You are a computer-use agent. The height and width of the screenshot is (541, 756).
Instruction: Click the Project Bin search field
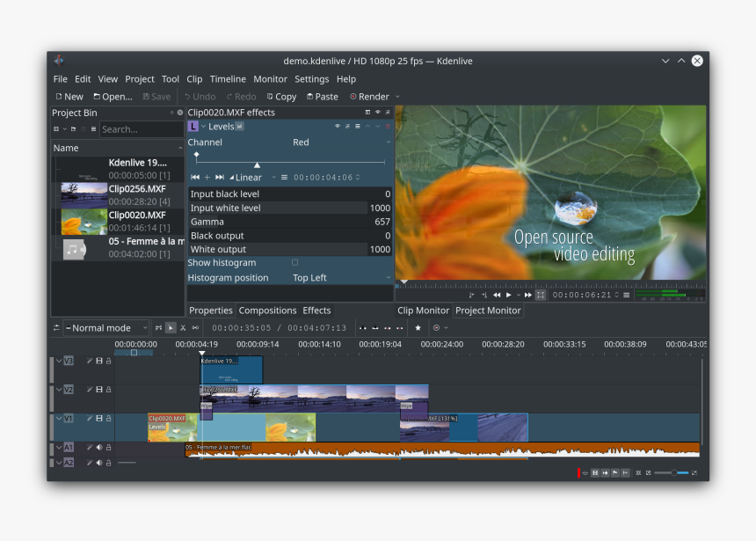142,129
